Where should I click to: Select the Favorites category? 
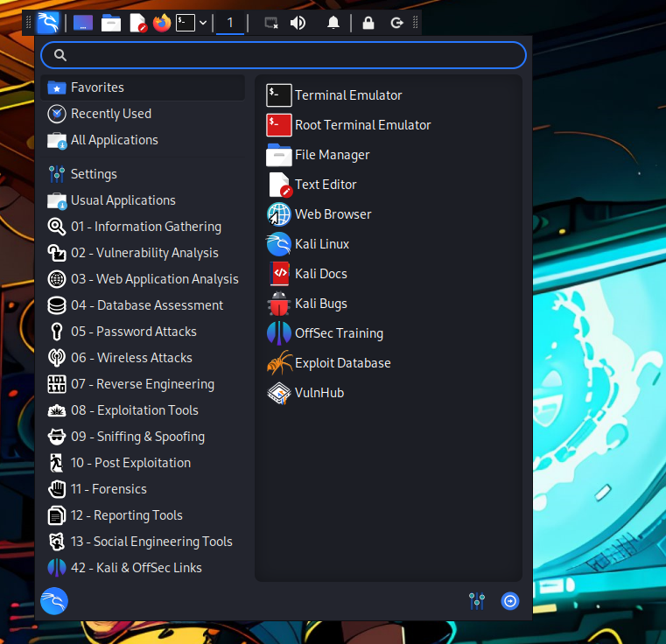143,87
